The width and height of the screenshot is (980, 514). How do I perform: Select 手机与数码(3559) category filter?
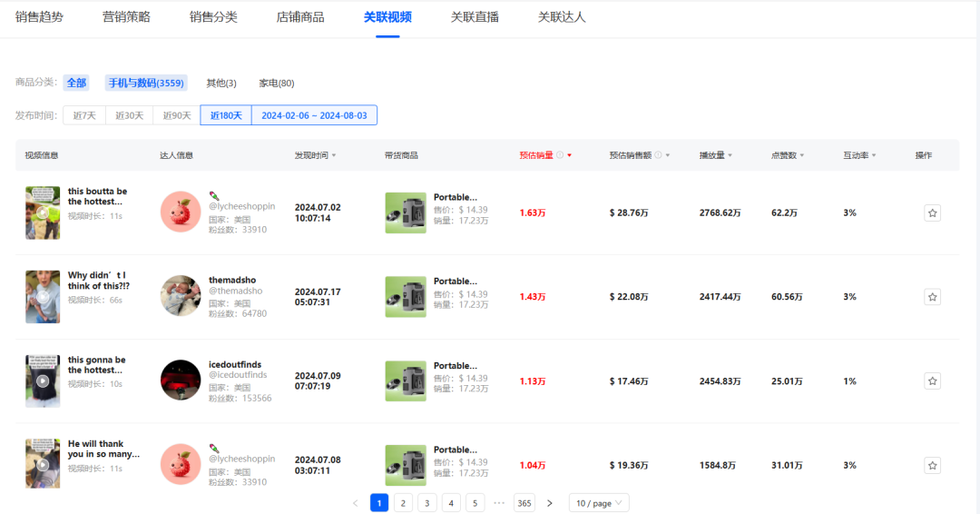click(146, 83)
